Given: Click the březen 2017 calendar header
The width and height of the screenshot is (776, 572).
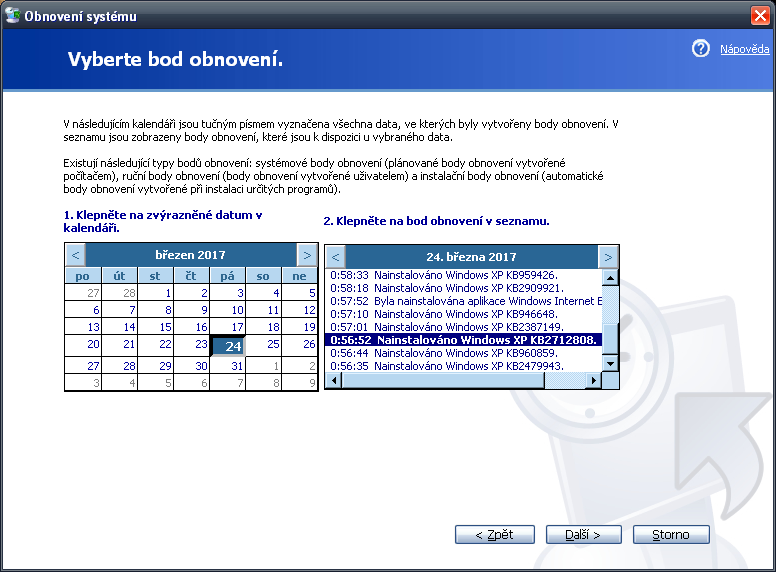Looking at the screenshot, I should tap(191, 255).
